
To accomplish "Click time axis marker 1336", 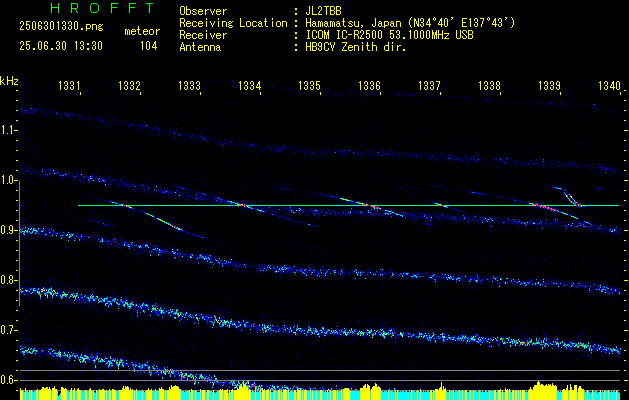I will (369, 85).
